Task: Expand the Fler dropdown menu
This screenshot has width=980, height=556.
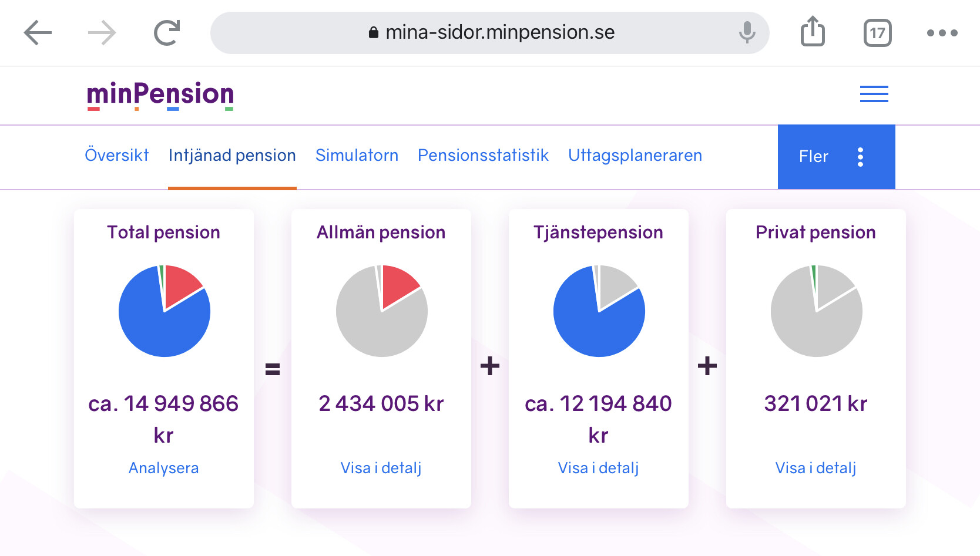Action: 836,157
